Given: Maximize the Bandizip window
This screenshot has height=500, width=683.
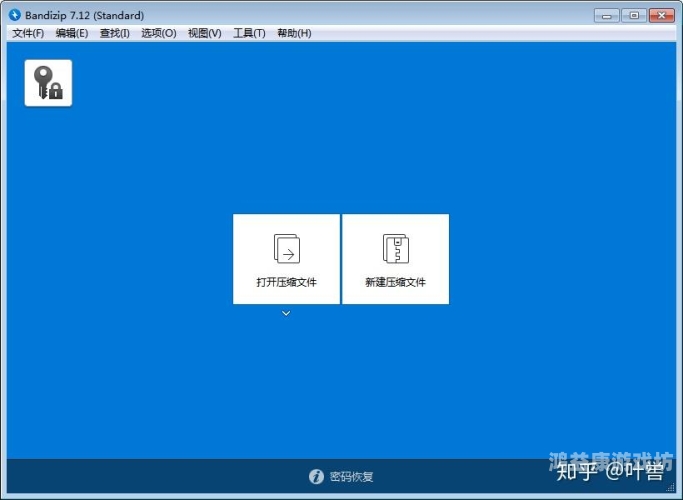Looking at the screenshot, I should tap(634, 16).
